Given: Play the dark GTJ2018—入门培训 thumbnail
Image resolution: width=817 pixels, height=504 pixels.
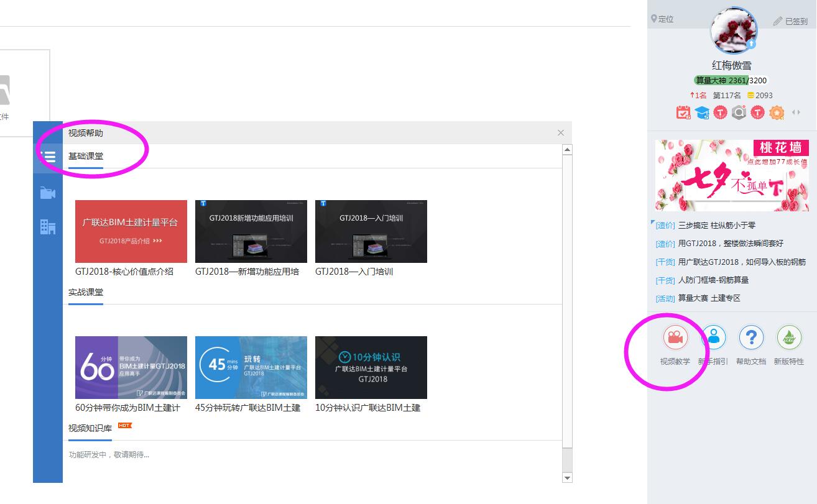Looking at the screenshot, I should coord(371,231).
